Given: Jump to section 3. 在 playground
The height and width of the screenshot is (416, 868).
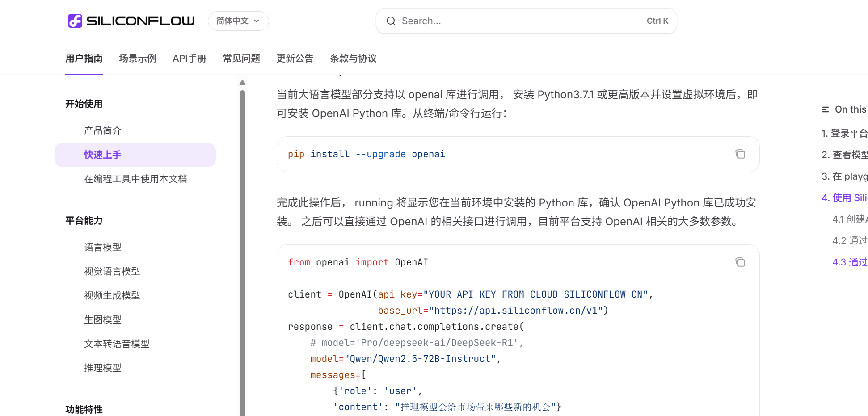Looking at the screenshot, I should point(845,176).
